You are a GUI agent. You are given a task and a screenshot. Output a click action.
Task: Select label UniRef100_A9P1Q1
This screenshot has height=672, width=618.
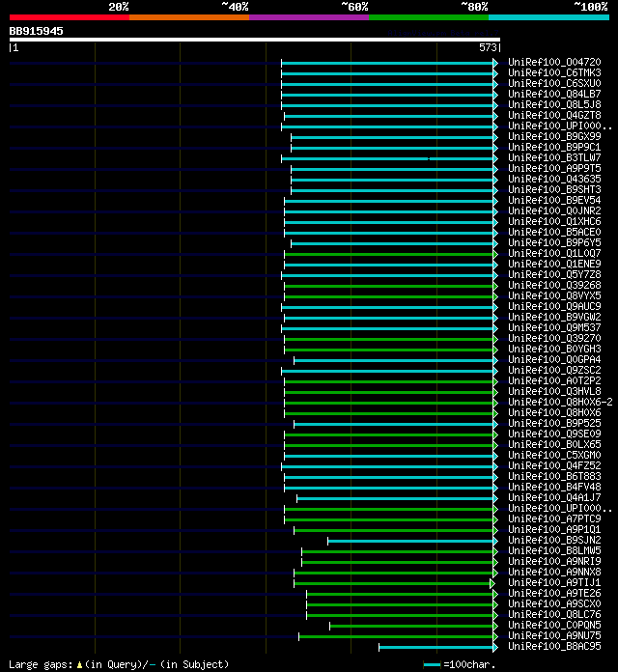[x=554, y=530]
